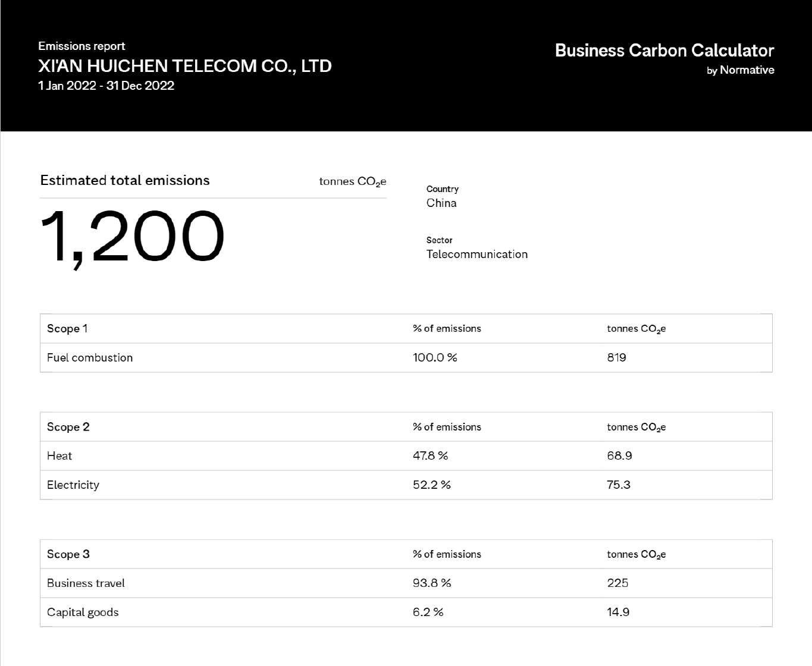This screenshot has width=812, height=666.
Task: Click the Scope 3 table header
Action: 68,554
